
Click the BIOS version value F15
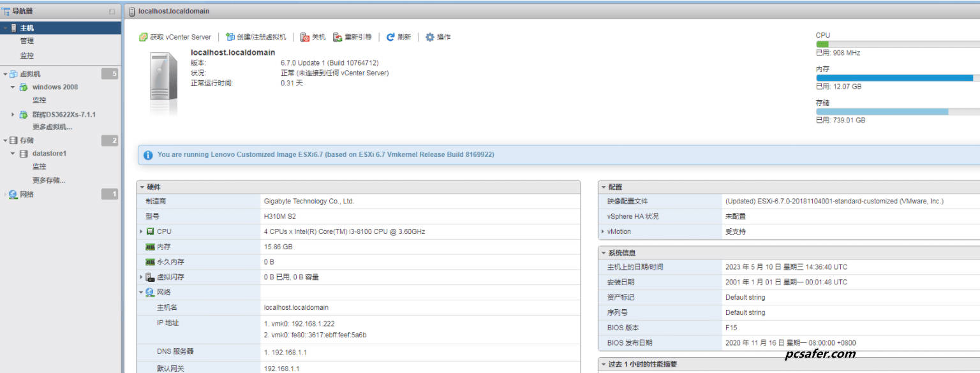click(731, 328)
